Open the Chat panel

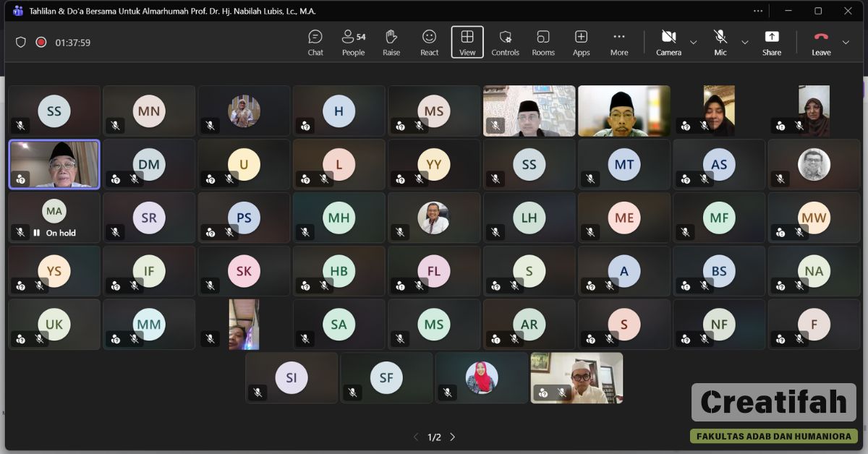click(x=315, y=42)
